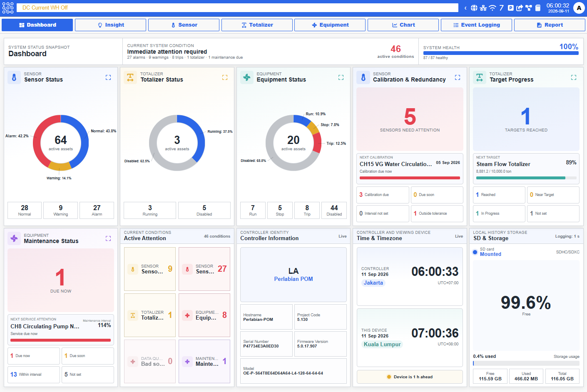
Task: Expand the Totalizer Status panel fullscreen
Action: coord(225,77)
